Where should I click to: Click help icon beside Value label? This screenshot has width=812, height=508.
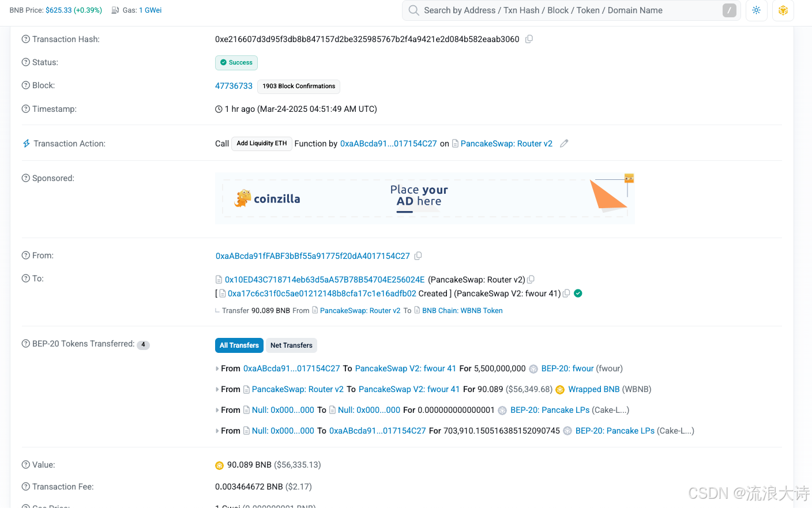pyautogui.click(x=26, y=465)
